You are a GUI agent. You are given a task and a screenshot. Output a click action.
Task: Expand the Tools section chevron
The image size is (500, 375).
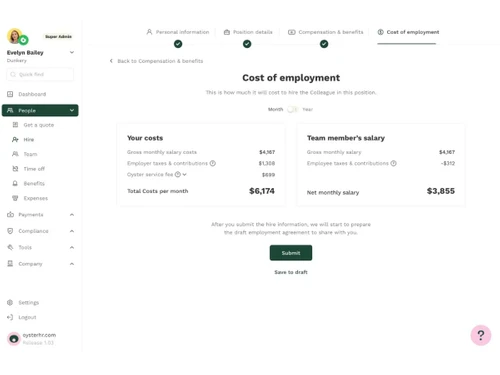click(x=72, y=247)
